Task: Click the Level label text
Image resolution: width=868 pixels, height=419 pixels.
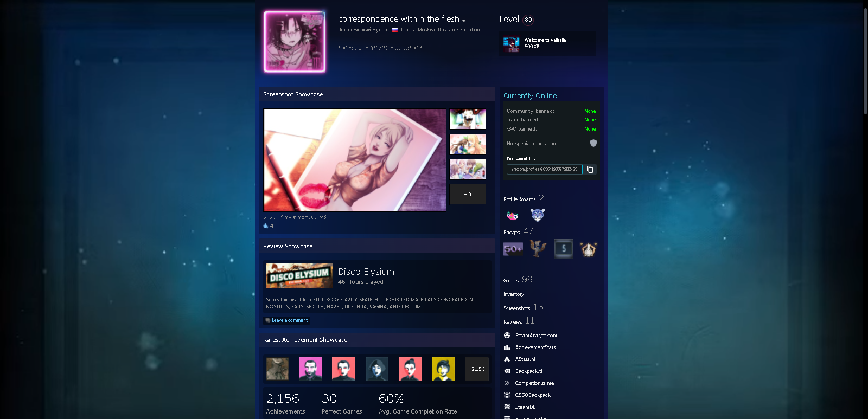Action: (x=509, y=20)
